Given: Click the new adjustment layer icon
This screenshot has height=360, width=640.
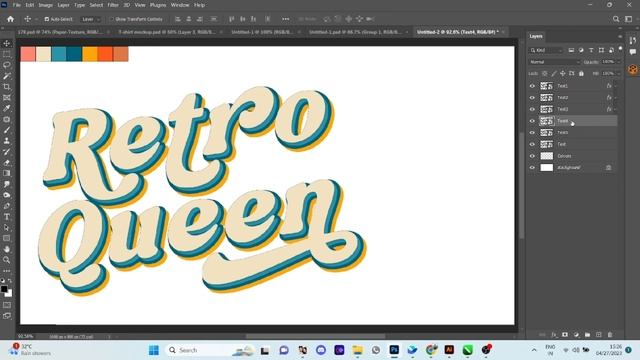Looking at the screenshot, I should click(x=576, y=335).
